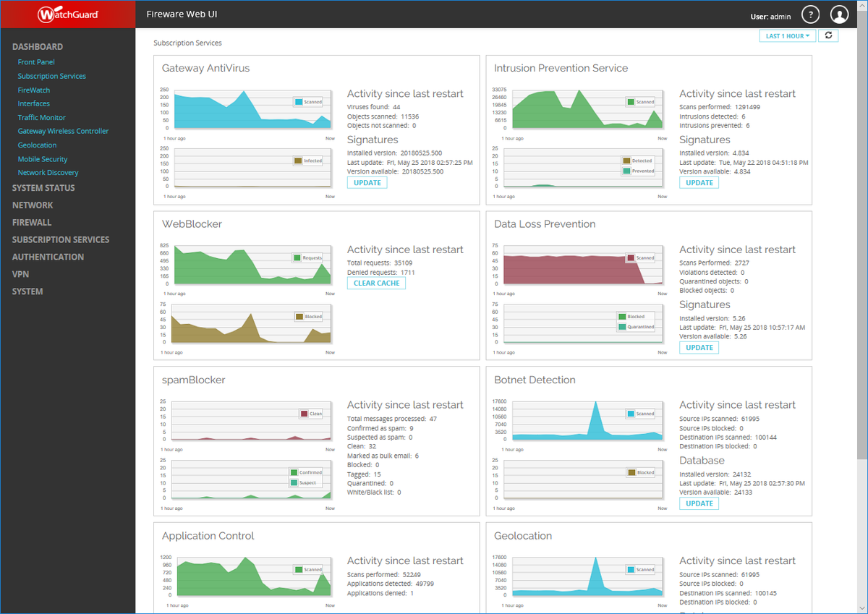The height and width of the screenshot is (614, 868).
Task: Expand the SYSTEM STATUS section
Action: (x=43, y=188)
